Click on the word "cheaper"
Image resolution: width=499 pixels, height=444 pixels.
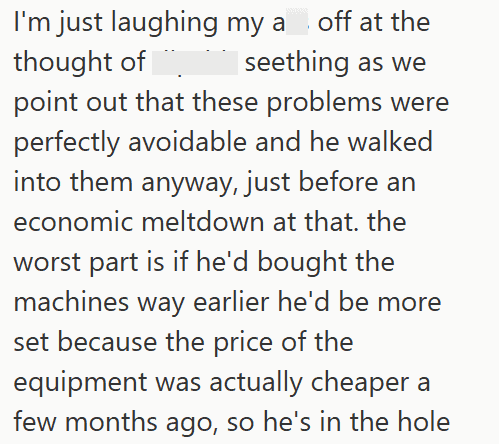[360, 383]
